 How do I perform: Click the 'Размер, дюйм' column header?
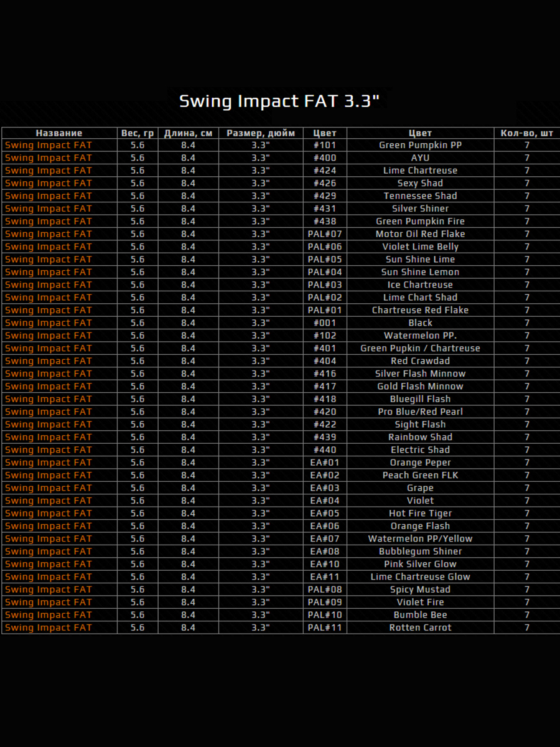(x=261, y=133)
